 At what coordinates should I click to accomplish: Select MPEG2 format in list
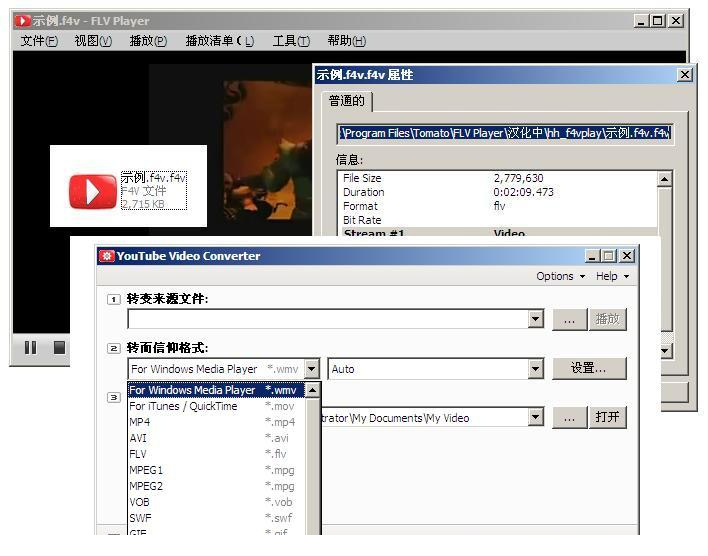(x=216, y=486)
